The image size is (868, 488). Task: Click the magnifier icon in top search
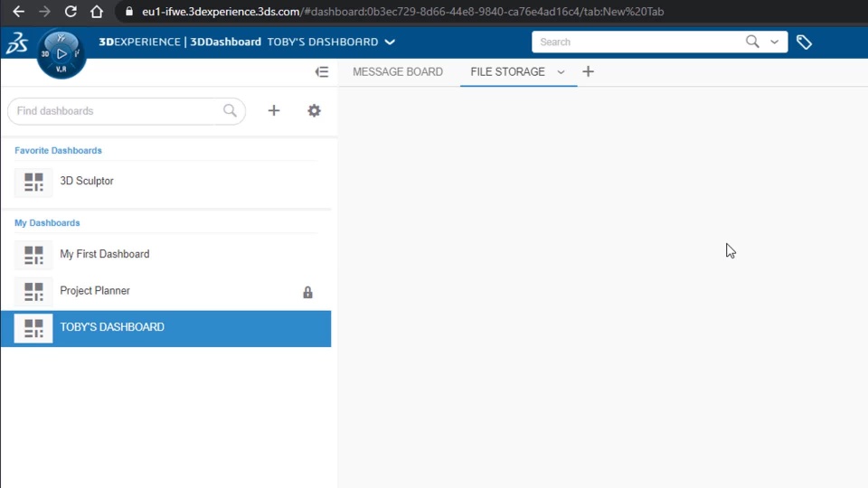pos(752,42)
